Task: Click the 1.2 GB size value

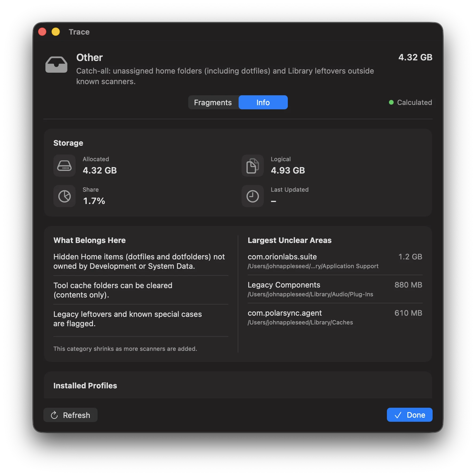Action: click(x=410, y=257)
